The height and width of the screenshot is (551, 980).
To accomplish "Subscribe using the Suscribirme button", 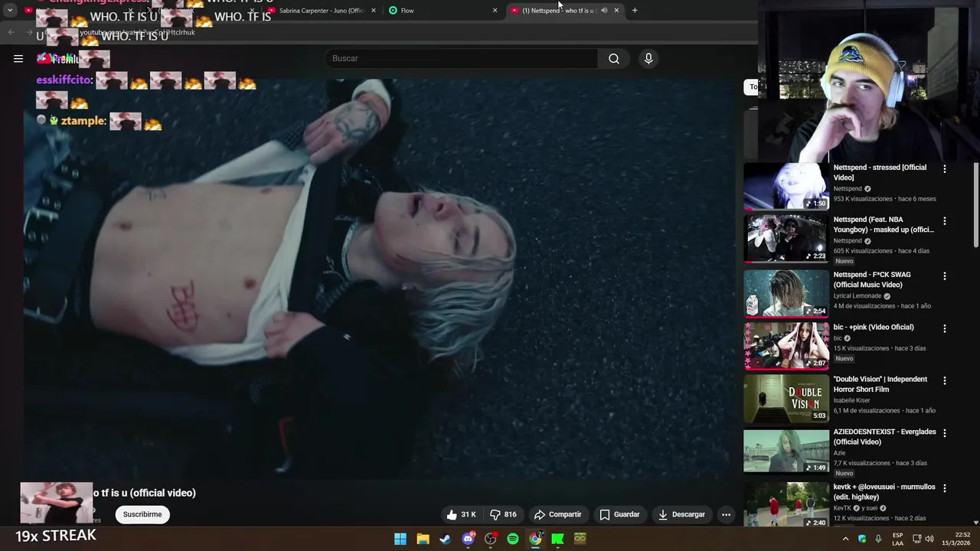I will click(x=142, y=514).
